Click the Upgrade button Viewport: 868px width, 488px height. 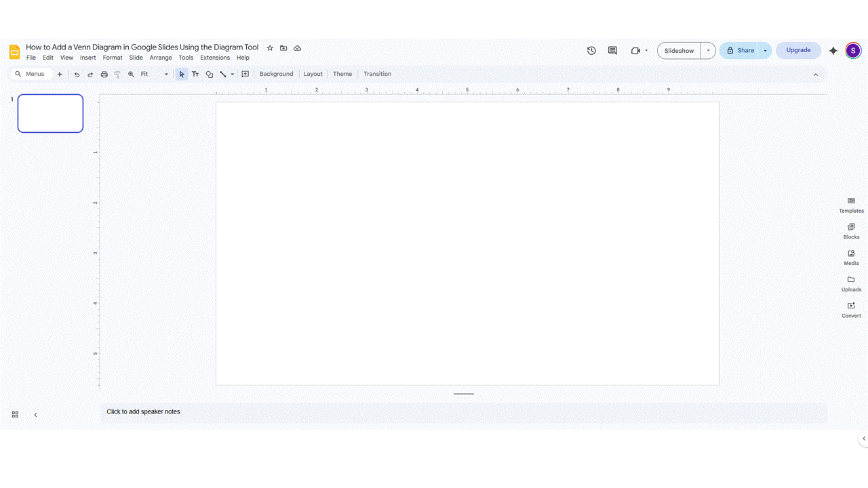pyautogui.click(x=798, y=50)
